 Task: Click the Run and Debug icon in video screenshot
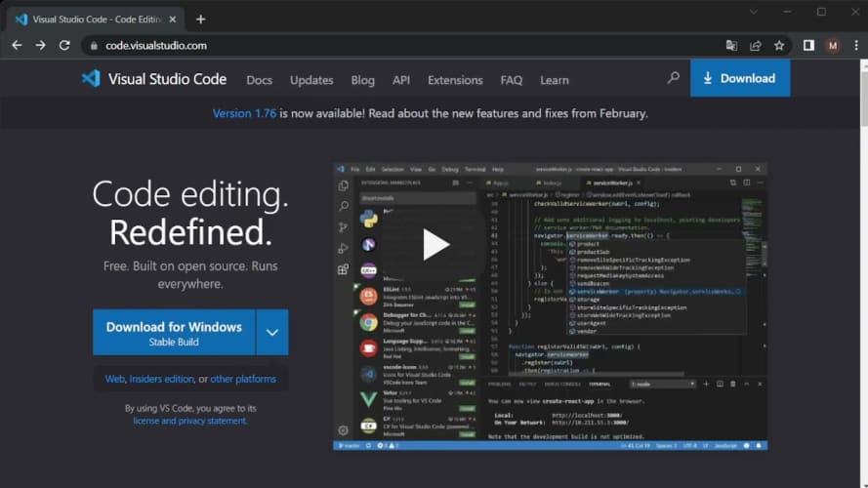coord(344,249)
